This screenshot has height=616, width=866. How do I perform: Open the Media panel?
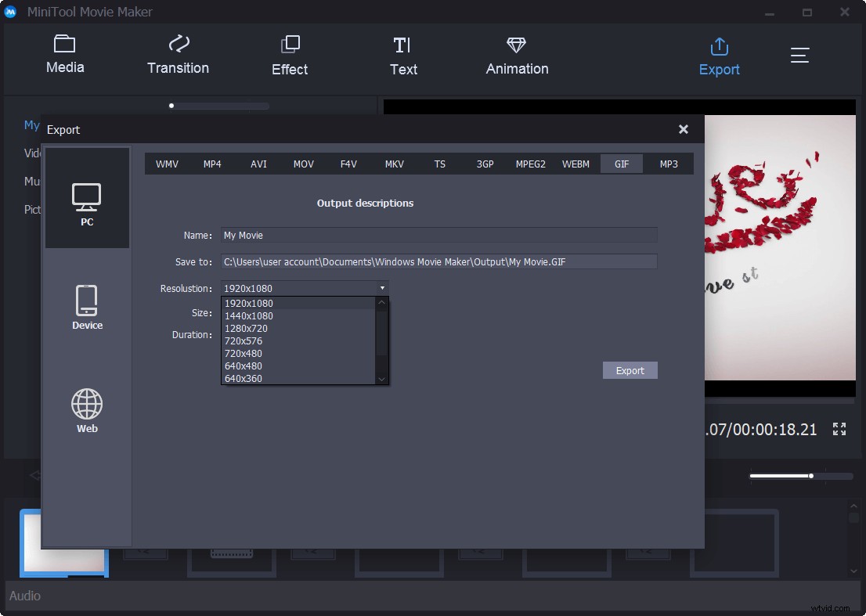pyautogui.click(x=65, y=55)
